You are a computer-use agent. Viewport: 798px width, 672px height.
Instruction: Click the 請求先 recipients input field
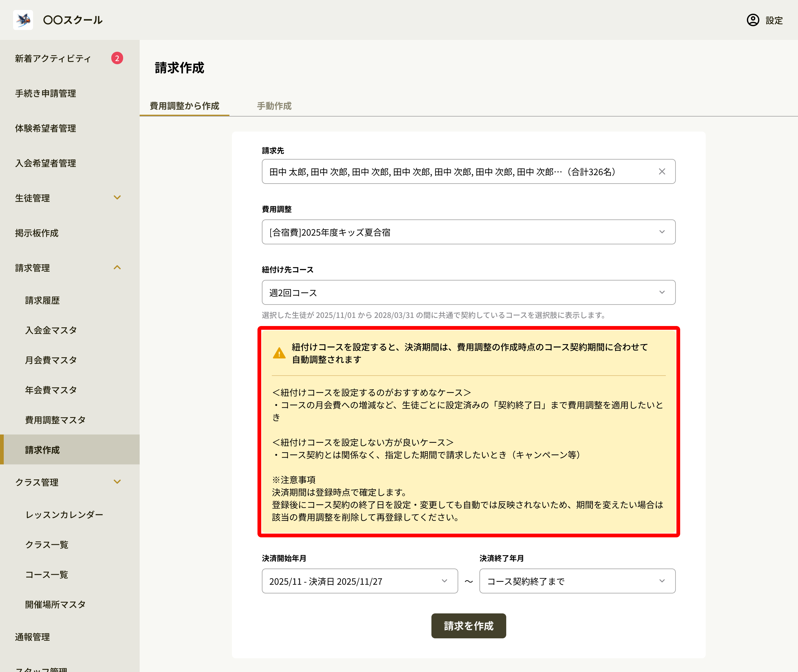pyautogui.click(x=469, y=171)
